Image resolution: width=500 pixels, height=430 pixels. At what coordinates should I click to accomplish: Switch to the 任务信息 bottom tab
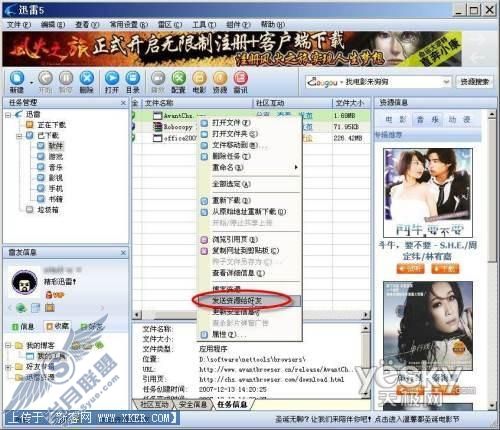tap(232, 405)
